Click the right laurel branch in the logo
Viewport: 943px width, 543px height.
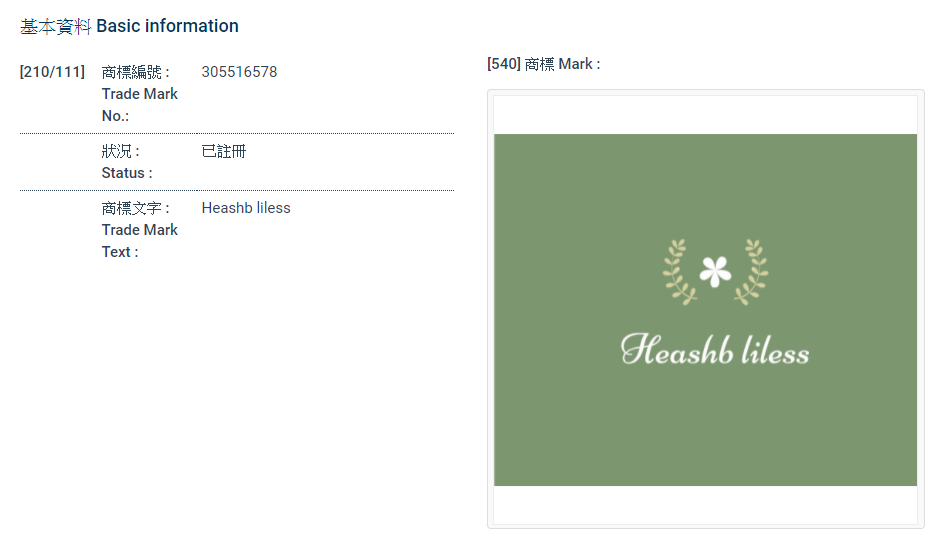(x=751, y=272)
